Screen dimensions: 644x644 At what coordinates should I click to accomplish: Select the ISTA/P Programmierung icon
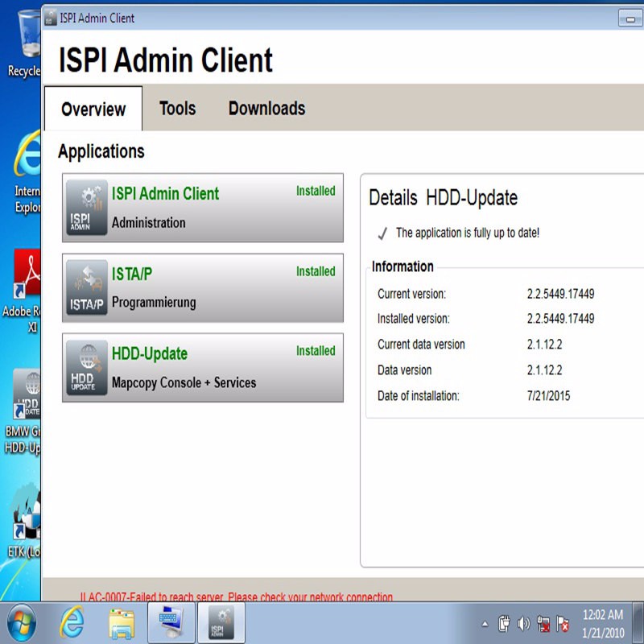[x=86, y=287]
